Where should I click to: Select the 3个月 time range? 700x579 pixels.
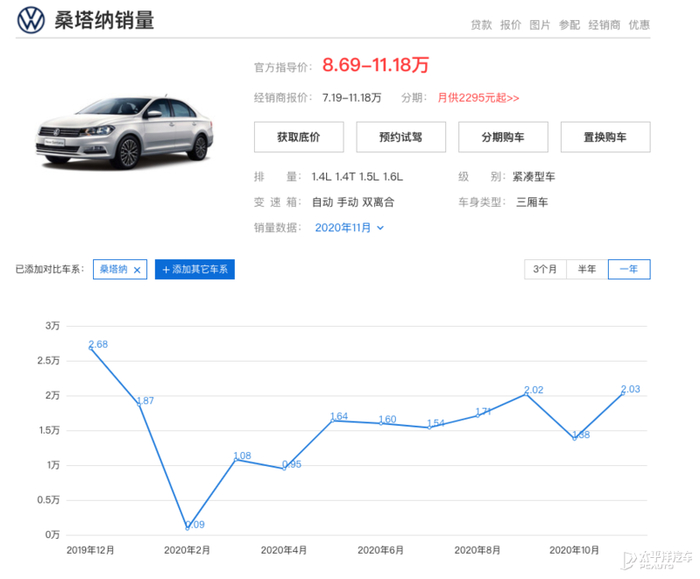[545, 269]
